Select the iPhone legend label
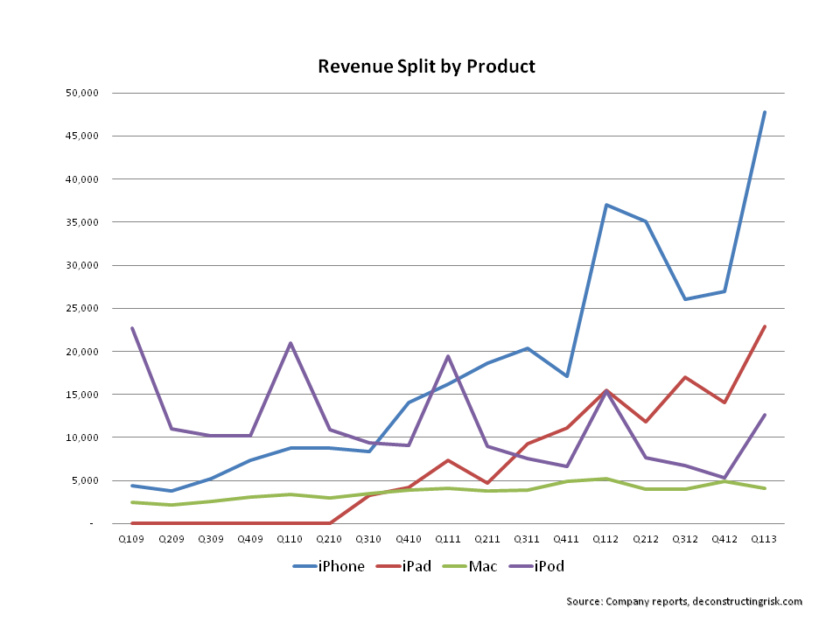 pyautogui.click(x=342, y=566)
